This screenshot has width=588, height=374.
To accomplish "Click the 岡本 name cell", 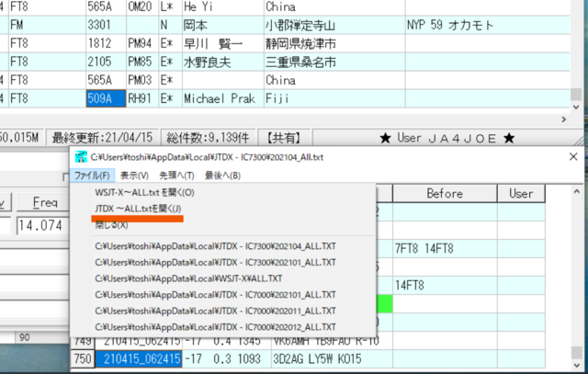I will (x=222, y=25).
